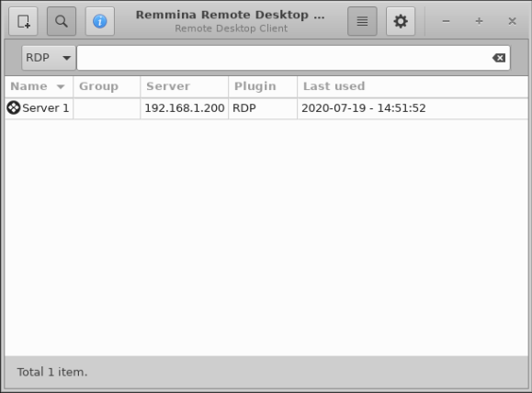Sort by Name column header
The image size is (532, 393).
point(39,86)
